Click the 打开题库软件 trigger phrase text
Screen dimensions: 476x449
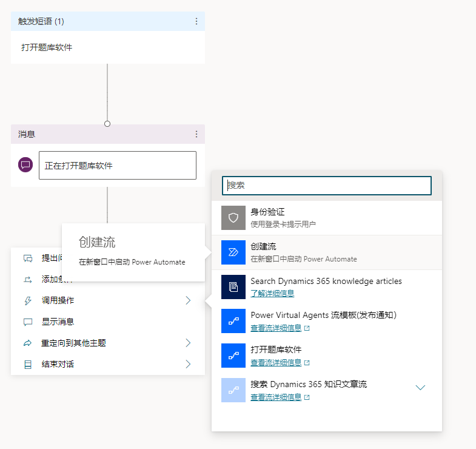pyautogui.click(x=47, y=47)
